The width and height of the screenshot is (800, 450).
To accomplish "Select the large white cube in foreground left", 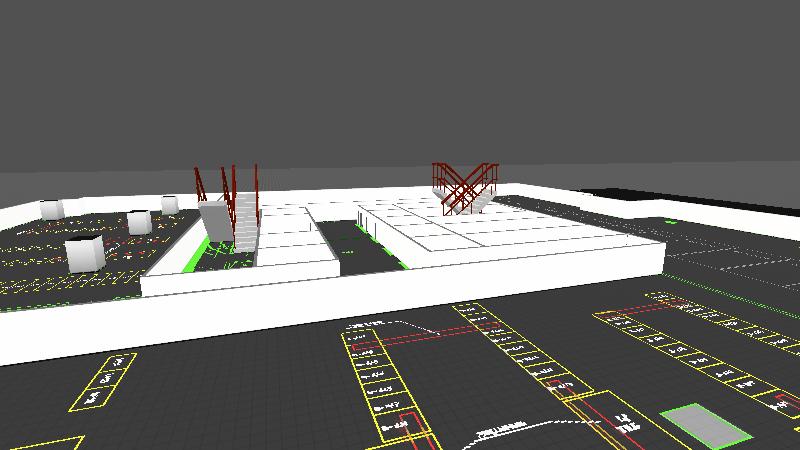I will click(x=84, y=253).
